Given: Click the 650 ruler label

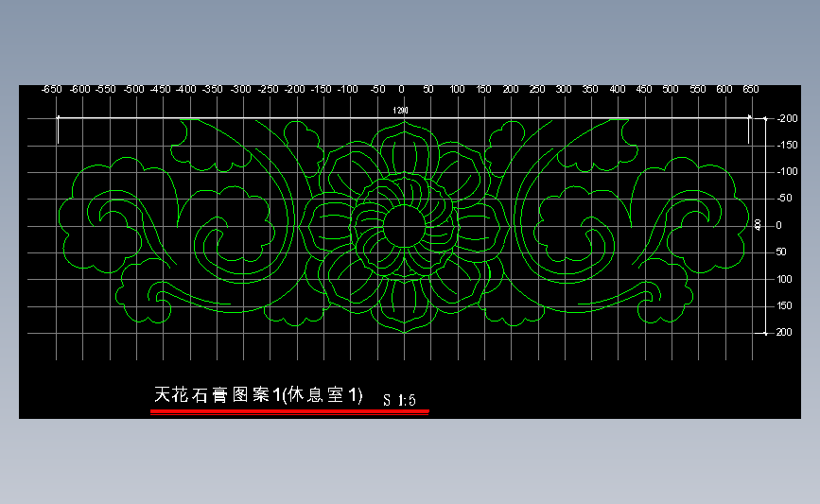Looking at the screenshot, I should 751,90.
